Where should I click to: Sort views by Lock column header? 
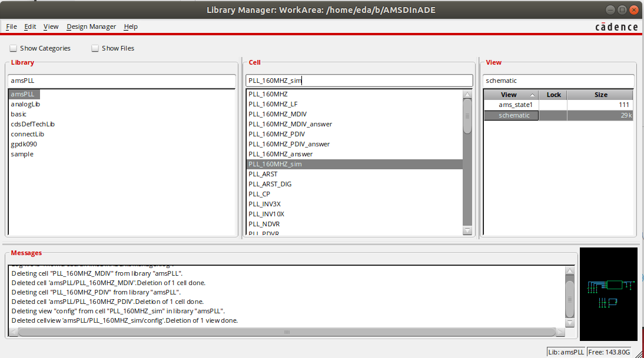coord(553,95)
